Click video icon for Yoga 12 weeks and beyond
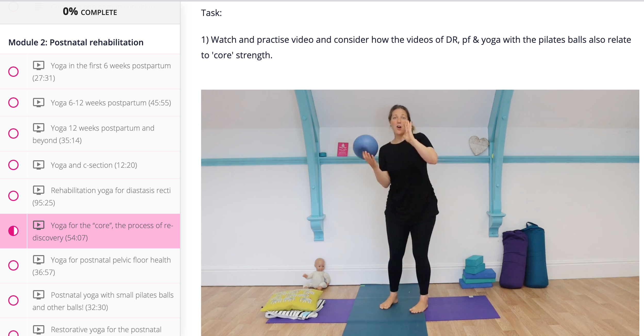 tap(39, 128)
